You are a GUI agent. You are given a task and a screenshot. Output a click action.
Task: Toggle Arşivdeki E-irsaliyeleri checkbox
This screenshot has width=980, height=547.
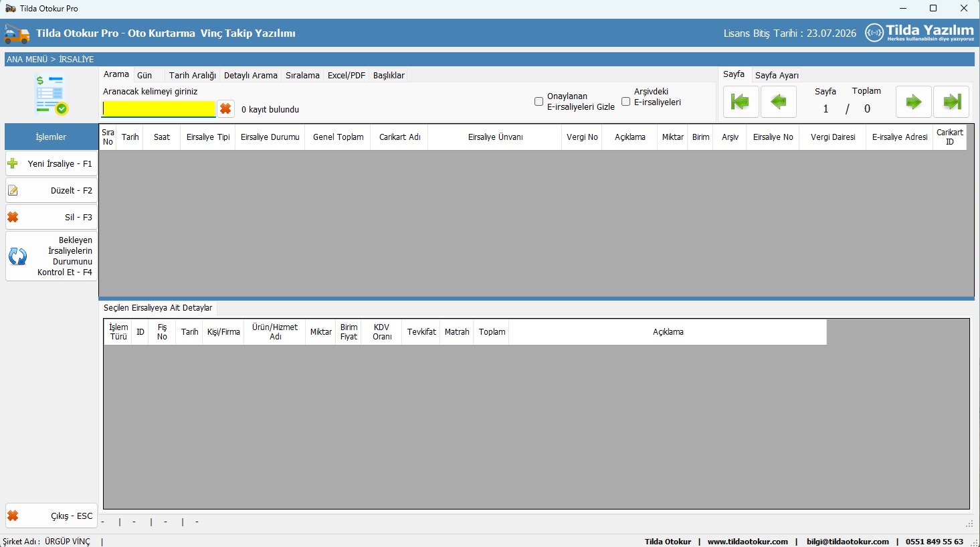(625, 102)
